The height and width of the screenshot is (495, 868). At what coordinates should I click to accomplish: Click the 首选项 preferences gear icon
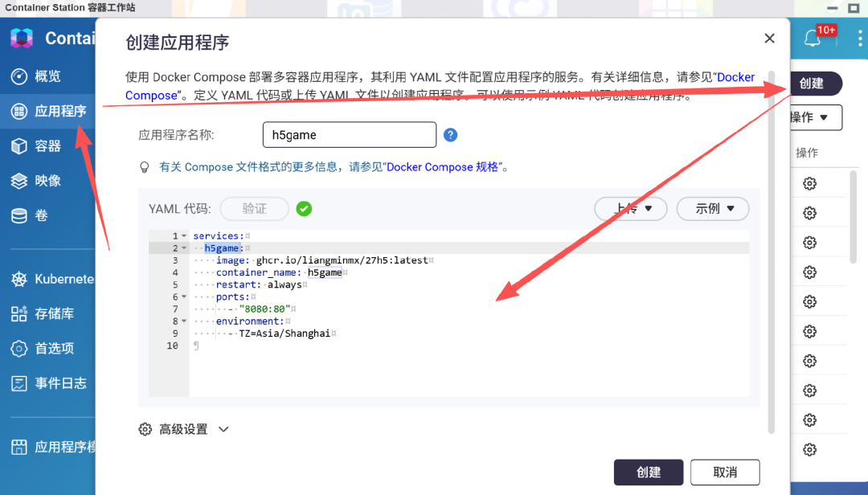(18, 348)
